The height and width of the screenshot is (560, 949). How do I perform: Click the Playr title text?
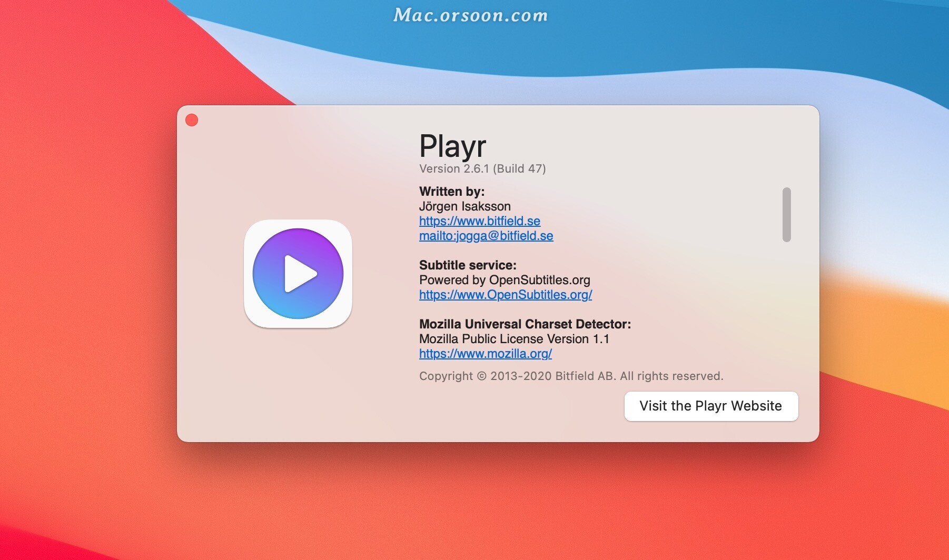point(452,146)
